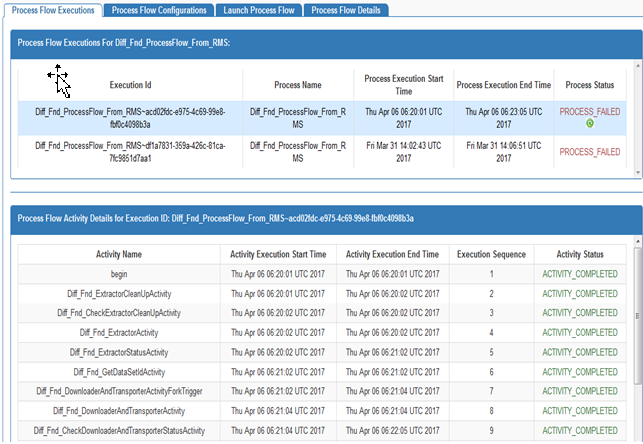643x444 pixels.
Task: Click the Execution Id column header
Action: (x=130, y=85)
